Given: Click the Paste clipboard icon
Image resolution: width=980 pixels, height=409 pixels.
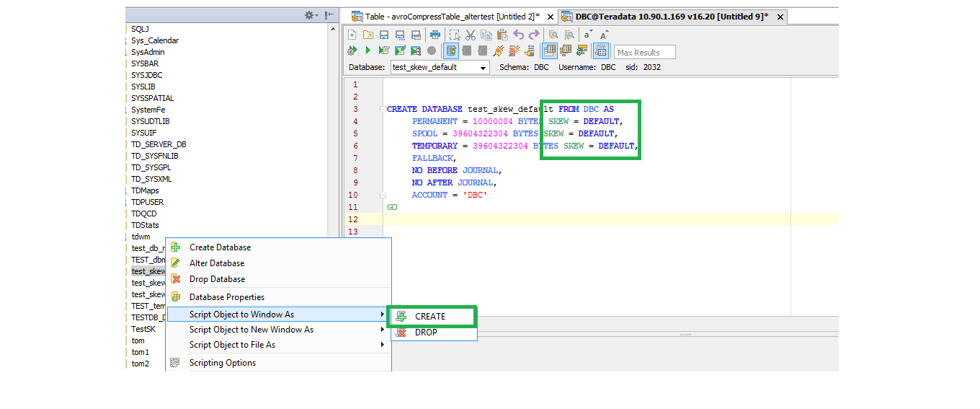Looking at the screenshot, I should tap(502, 35).
